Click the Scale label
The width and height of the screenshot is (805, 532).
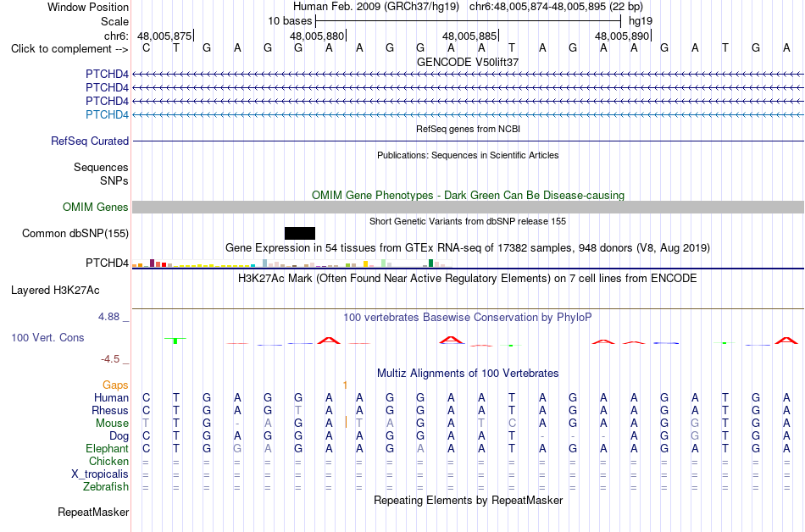tap(114, 21)
